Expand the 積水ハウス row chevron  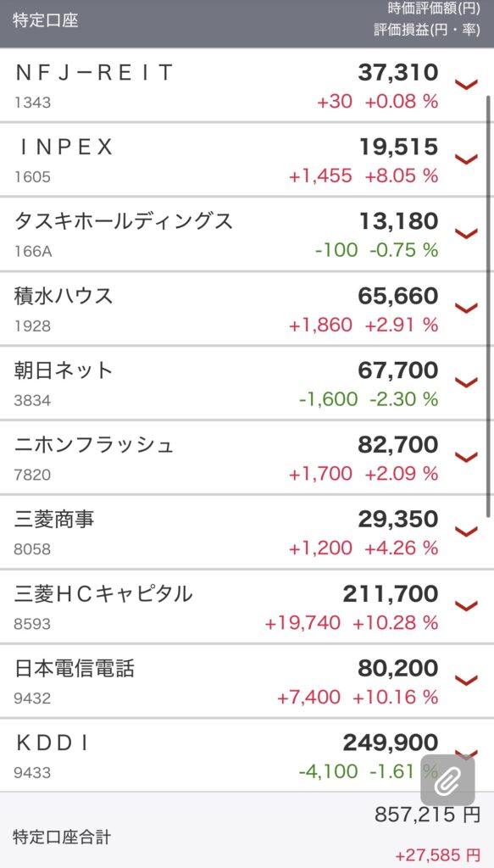point(466,308)
